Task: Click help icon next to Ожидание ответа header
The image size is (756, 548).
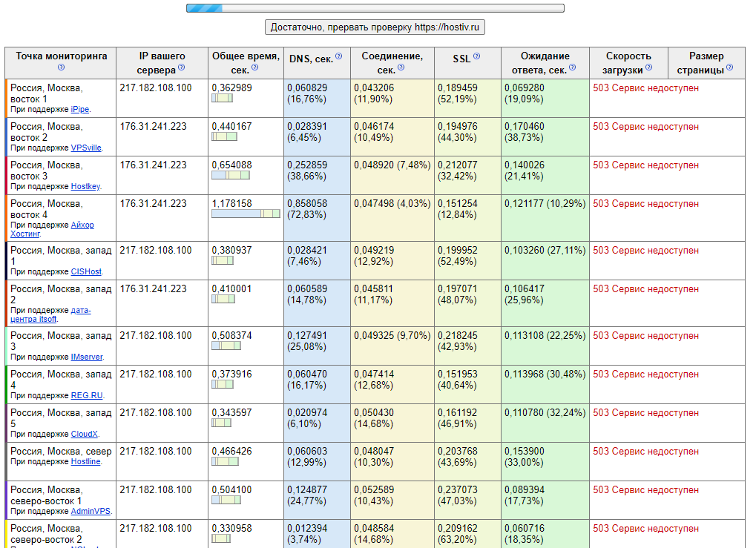Action: point(573,67)
